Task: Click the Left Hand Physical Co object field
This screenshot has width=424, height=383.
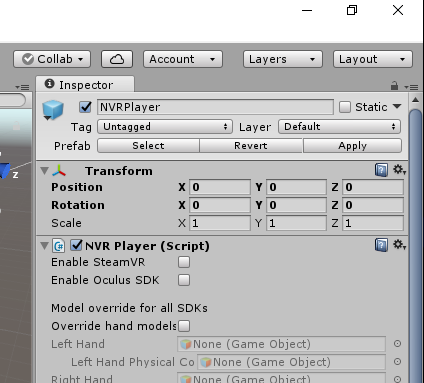Action: coord(291,362)
